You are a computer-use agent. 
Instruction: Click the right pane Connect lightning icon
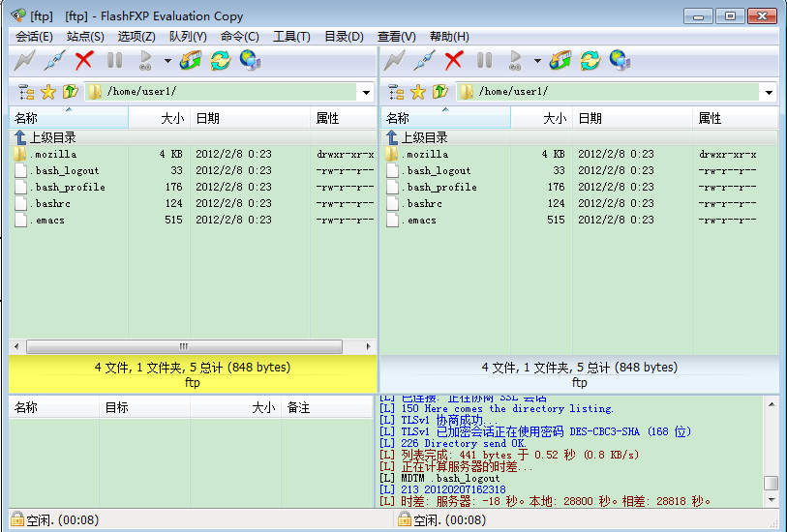coord(395,61)
